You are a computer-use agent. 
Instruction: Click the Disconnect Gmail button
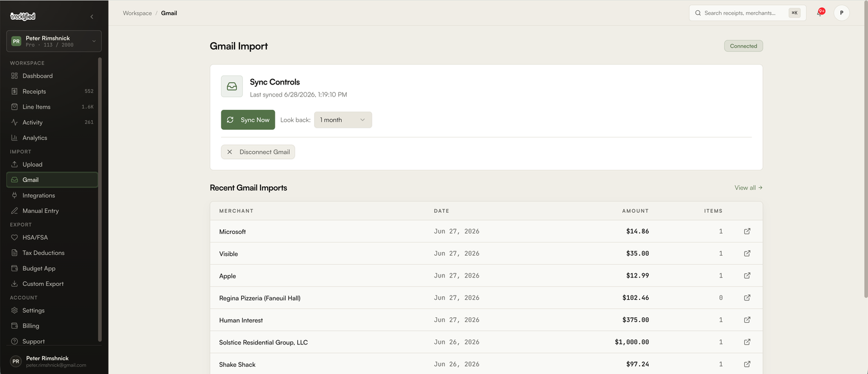(258, 152)
